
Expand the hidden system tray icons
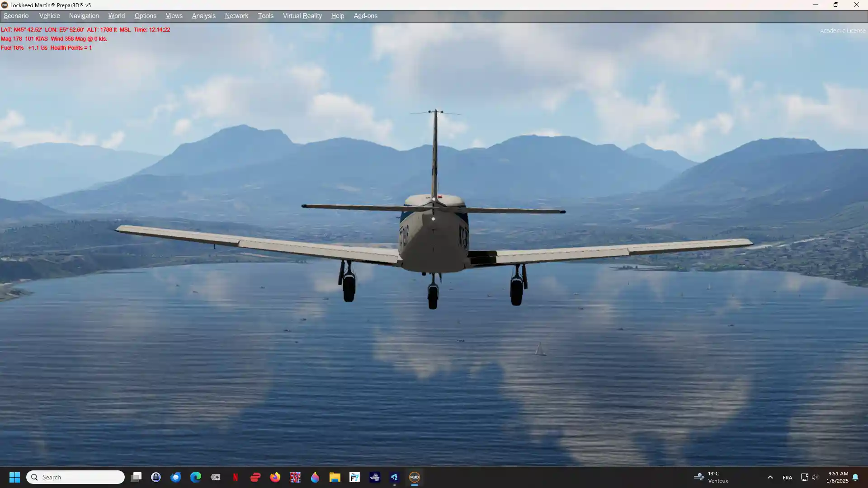tap(770, 477)
